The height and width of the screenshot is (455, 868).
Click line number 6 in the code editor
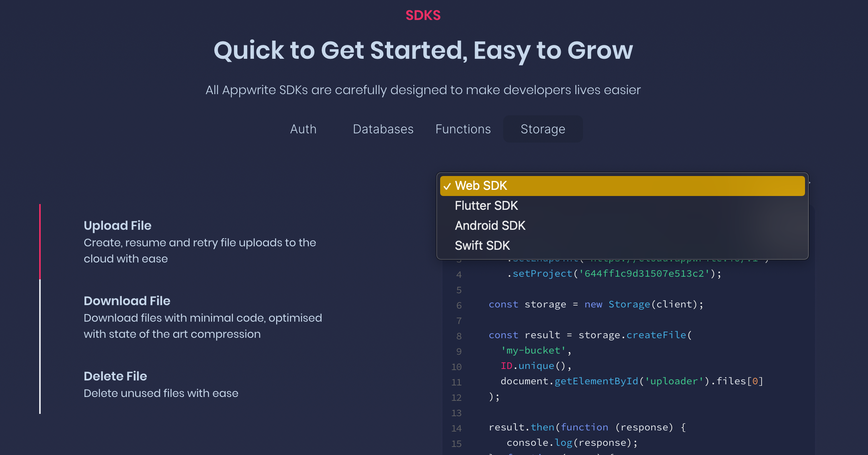point(458,305)
